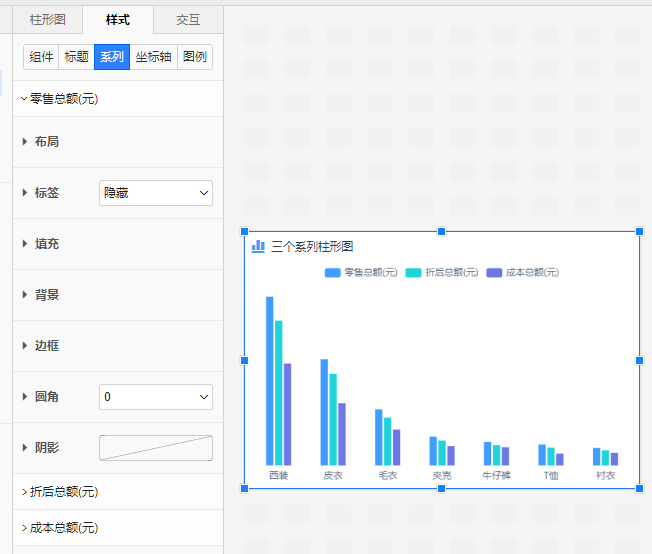The height and width of the screenshot is (554, 652).
Task: Collapse the 零售总额(元) series group
Action: click(62, 99)
